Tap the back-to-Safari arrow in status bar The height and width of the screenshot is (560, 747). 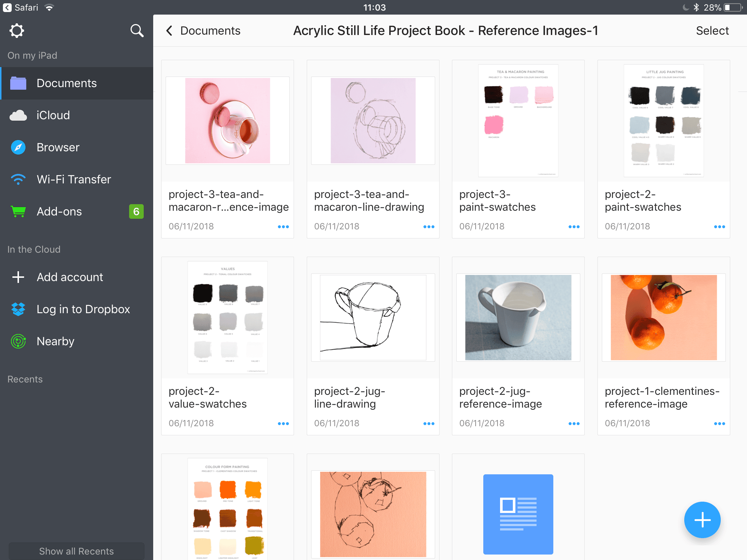[7, 7]
